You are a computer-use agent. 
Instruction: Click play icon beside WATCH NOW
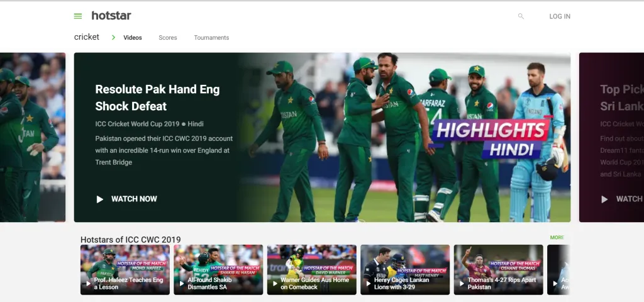[100, 199]
